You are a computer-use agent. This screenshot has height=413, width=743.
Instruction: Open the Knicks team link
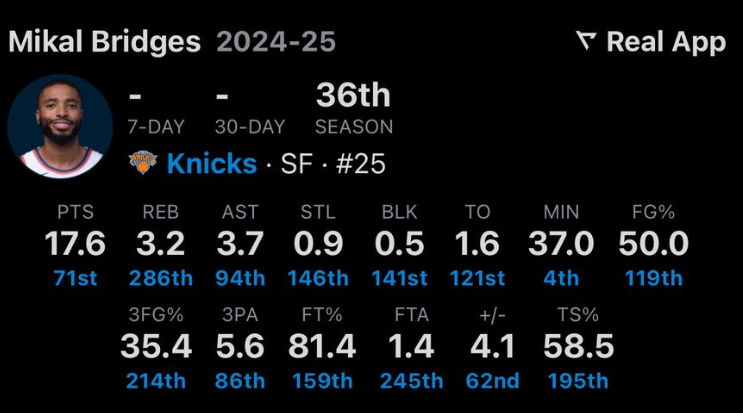coord(212,163)
